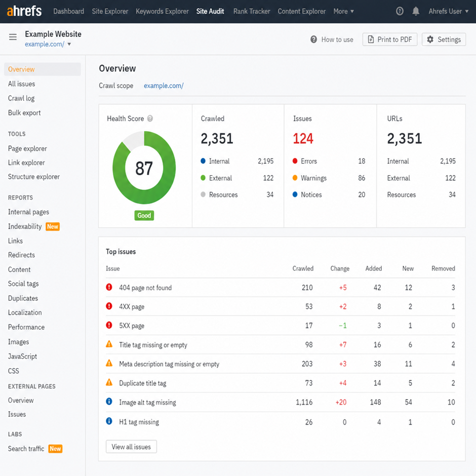Open the help circle icon in top bar
This screenshot has width=476, height=476.
point(400,11)
